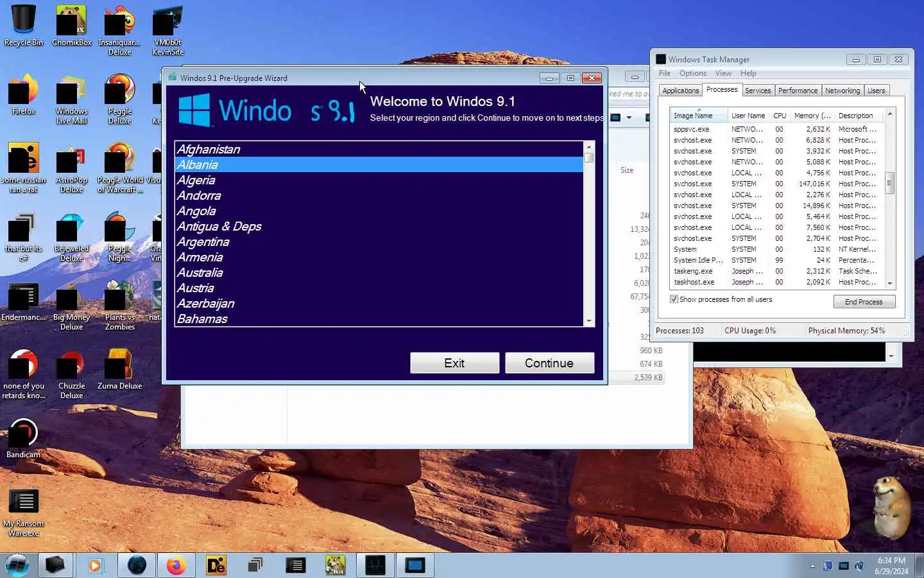This screenshot has width=924, height=578.
Task: Open Options menu in Task Manager
Action: tap(692, 73)
